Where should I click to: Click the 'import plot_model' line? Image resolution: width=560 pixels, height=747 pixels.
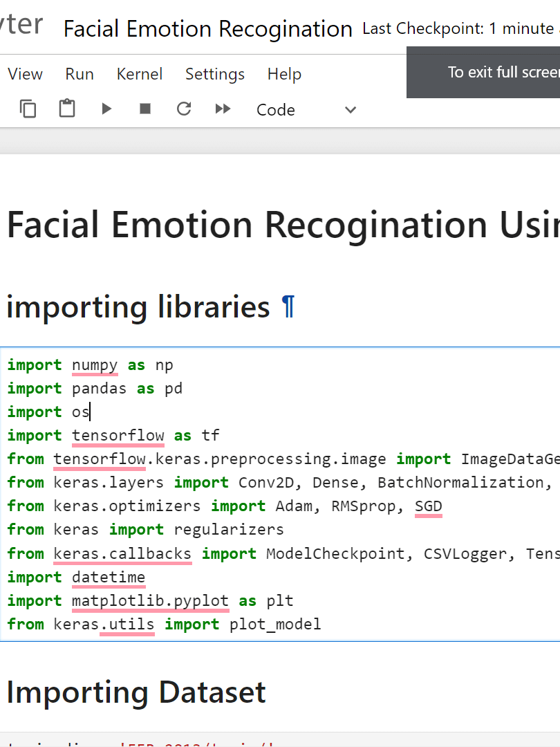click(165, 624)
